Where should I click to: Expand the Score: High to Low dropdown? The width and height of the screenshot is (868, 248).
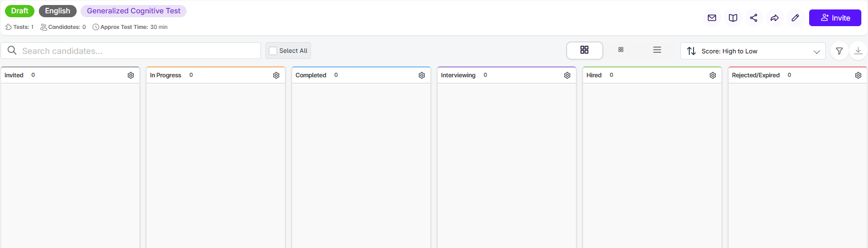pos(752,51)
